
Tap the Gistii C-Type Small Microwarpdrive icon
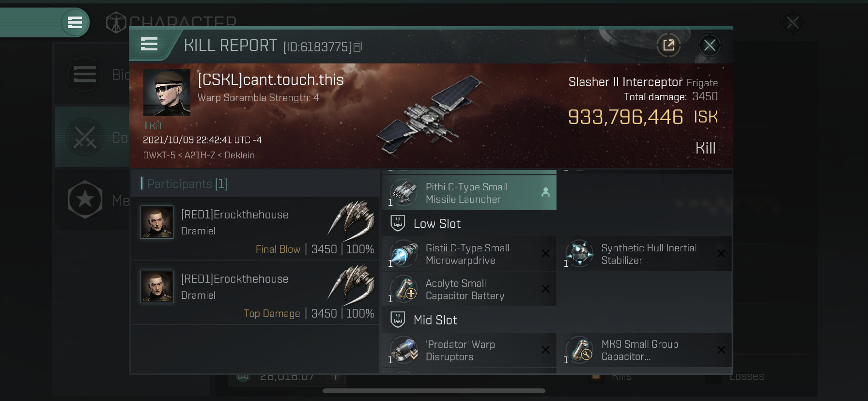403,254
